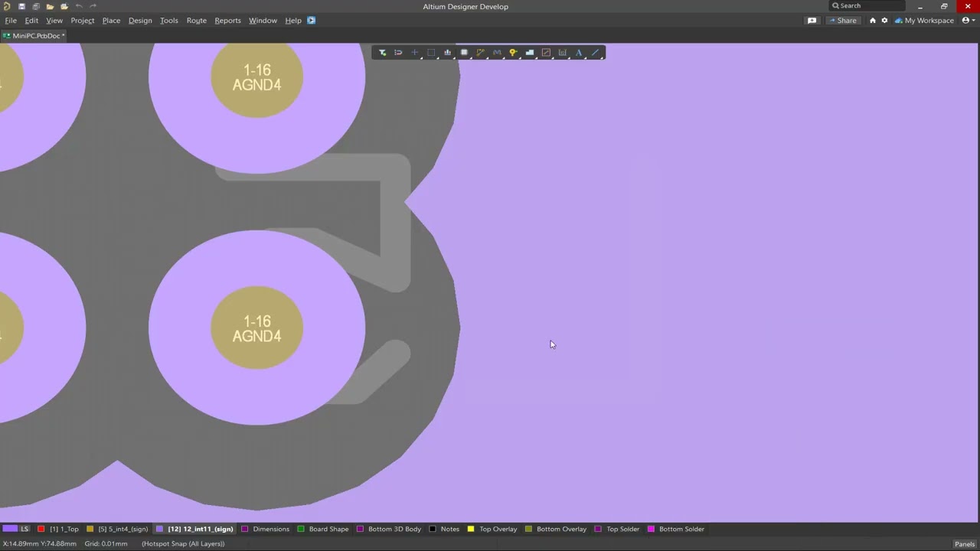The image size is (980, 551).
Task: Click the Open Project folder icon
Action: 64,6
